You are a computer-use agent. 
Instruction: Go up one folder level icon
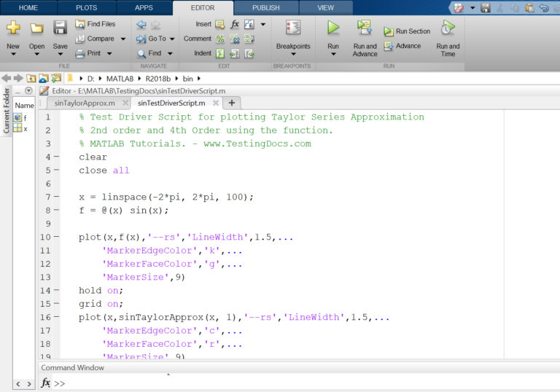31,78
